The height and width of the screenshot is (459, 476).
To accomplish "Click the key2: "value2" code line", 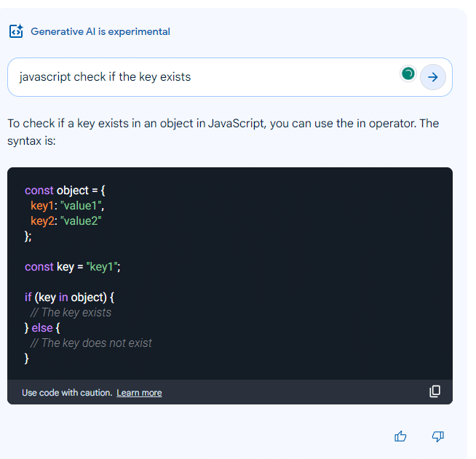I will [x=66, y=221].
